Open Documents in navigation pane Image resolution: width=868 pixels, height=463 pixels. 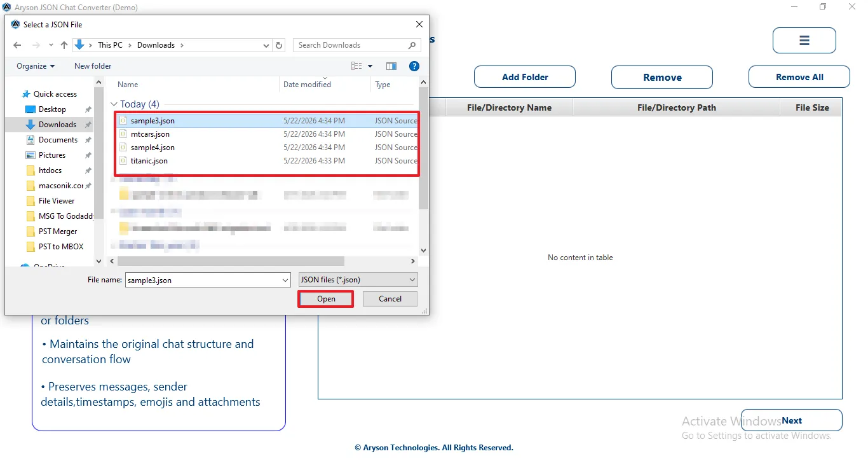pos(58,140)
